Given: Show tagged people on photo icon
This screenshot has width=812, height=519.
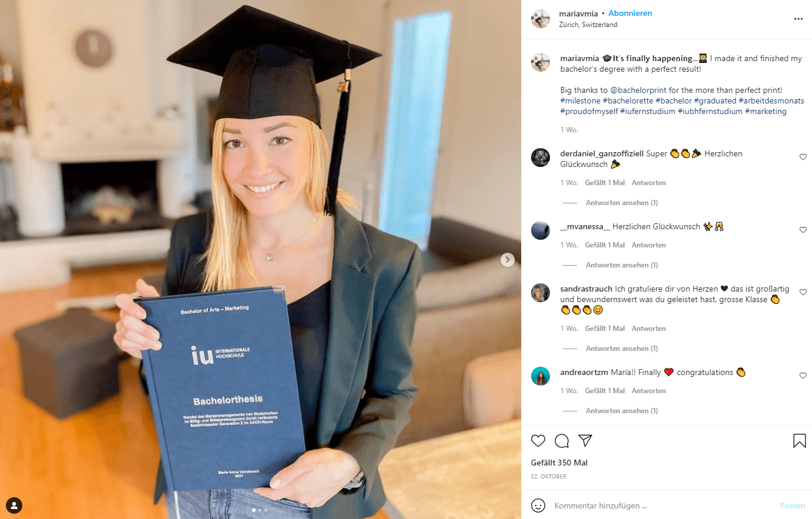Looking at the screenshot, I should pyautogui.click(x=14, y=505).
